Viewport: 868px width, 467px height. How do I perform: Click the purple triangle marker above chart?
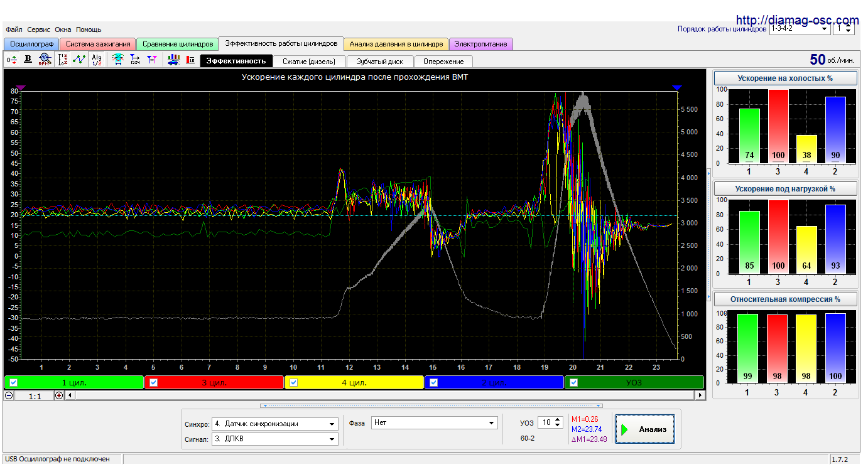pos(20,88)
